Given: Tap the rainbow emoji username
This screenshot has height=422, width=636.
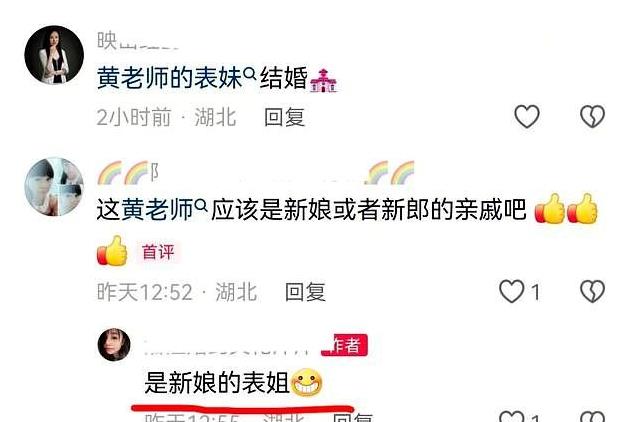Looking at the screenshot, I should point(256,172).
